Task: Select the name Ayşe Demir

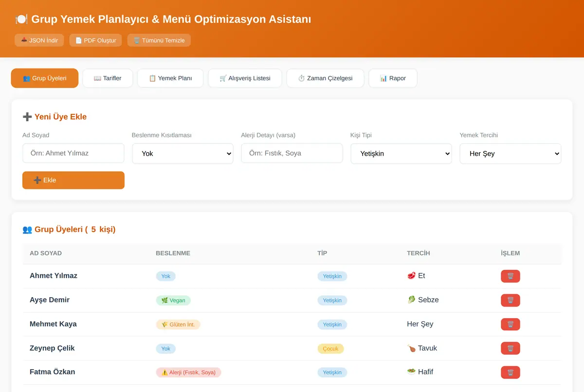Action: (x=50, y=300)
